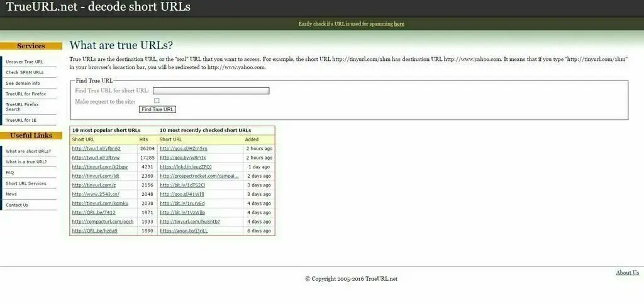Select the hits value 4231
Viewport: 644px width, 304px height.
pyautogui.click(x=147, y=167)
